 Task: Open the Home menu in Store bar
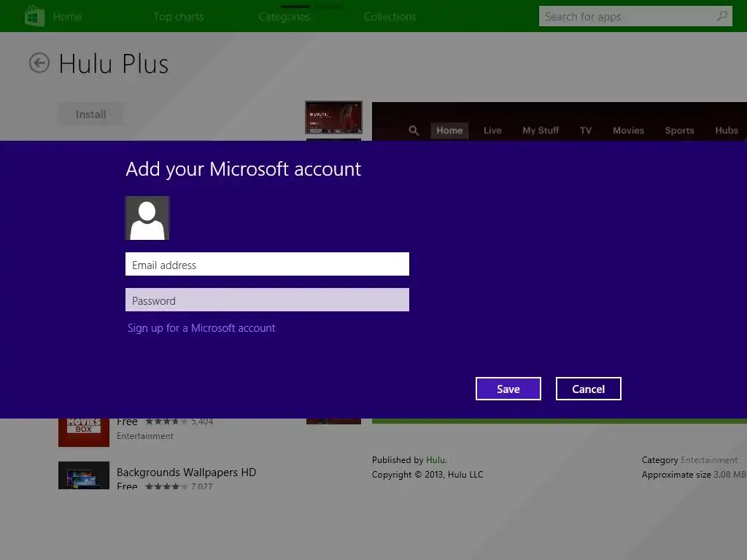(x=67, y=17)
